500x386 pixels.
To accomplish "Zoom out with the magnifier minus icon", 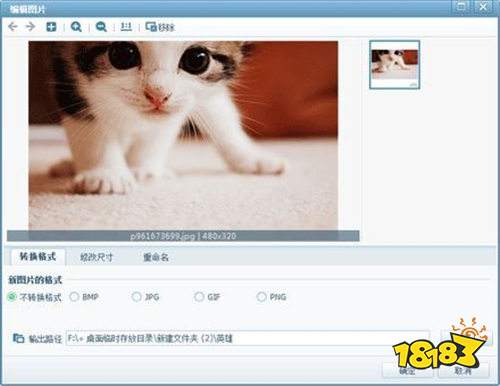I will tap(101, 27).
